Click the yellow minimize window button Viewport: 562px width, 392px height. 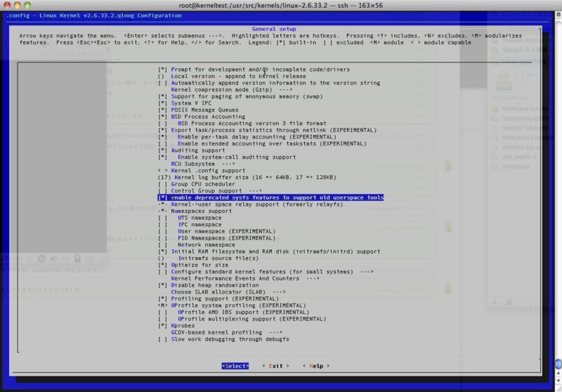pyautogui.click(x=17, y=6)
